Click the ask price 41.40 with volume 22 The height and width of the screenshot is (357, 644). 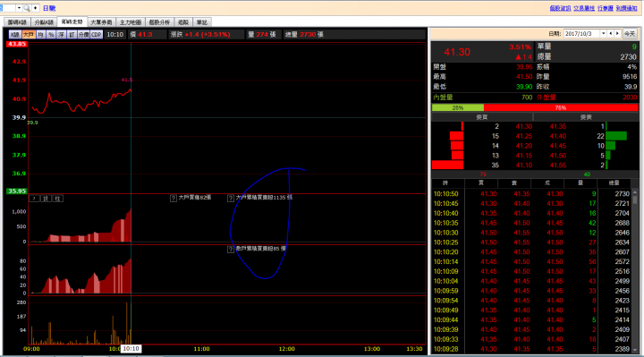[x=558, y=136]
